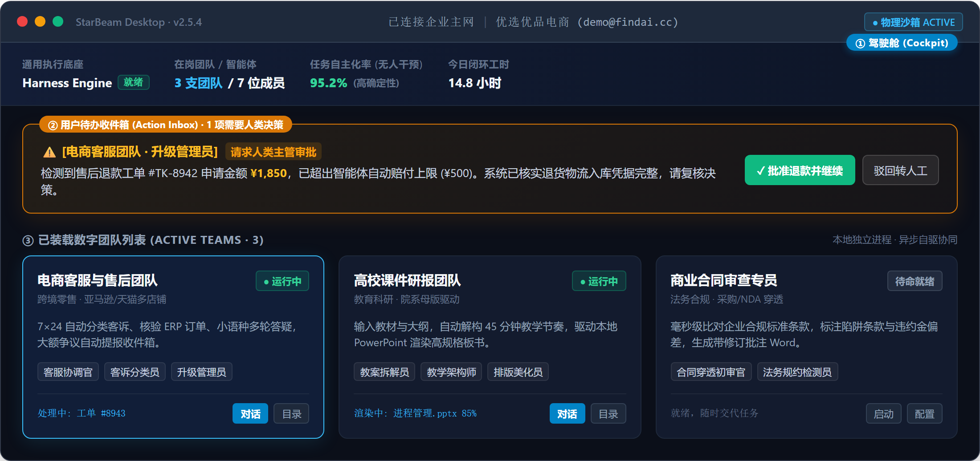Open 驾驶舱 (Cockpit) tab
Viewport: 980px width, 461px height.
coord(902,43)
